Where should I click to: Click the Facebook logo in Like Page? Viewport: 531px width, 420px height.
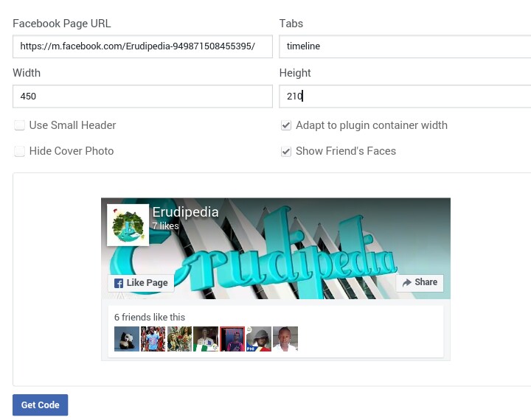coord(119,283)
